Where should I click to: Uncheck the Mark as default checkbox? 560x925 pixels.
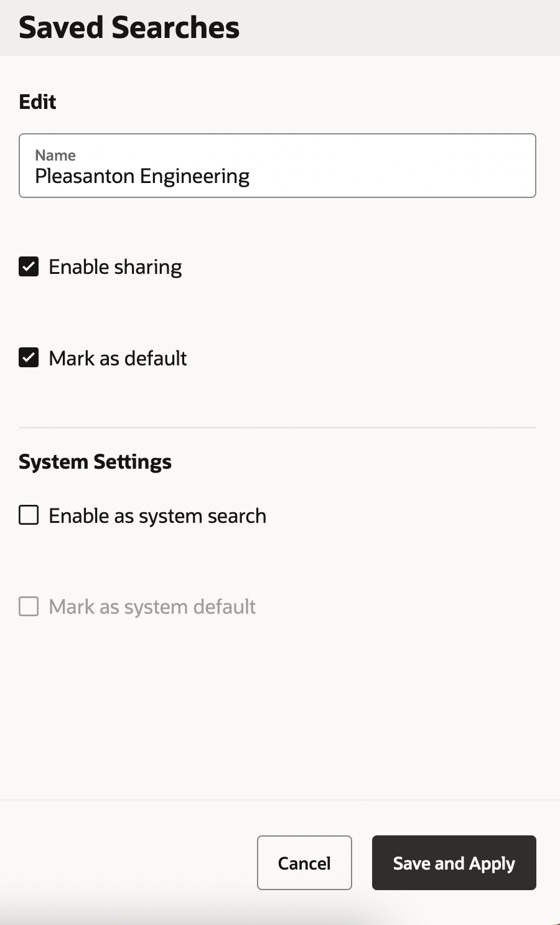[x=29, y=358]
